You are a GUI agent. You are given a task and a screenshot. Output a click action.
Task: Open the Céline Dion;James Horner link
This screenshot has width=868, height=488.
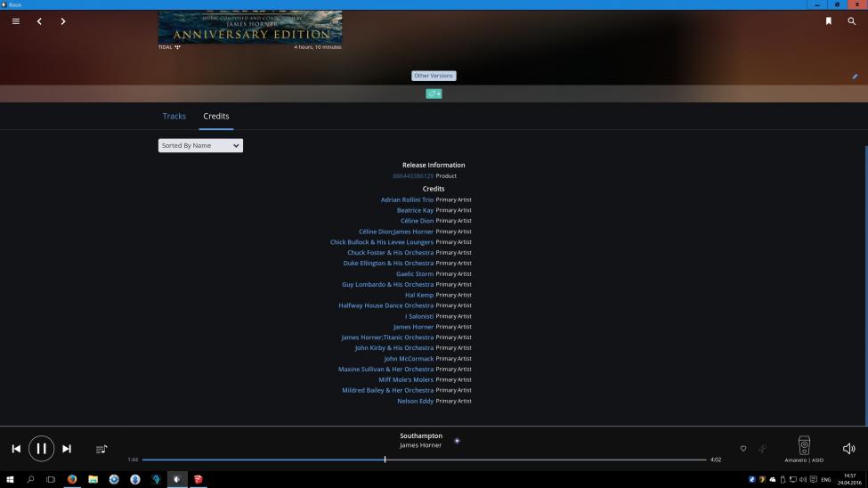click(396, 232)
